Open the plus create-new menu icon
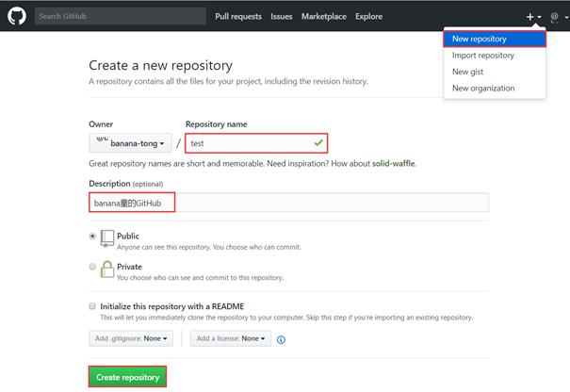Screen dimensions: 570x392 pos(533,17)
